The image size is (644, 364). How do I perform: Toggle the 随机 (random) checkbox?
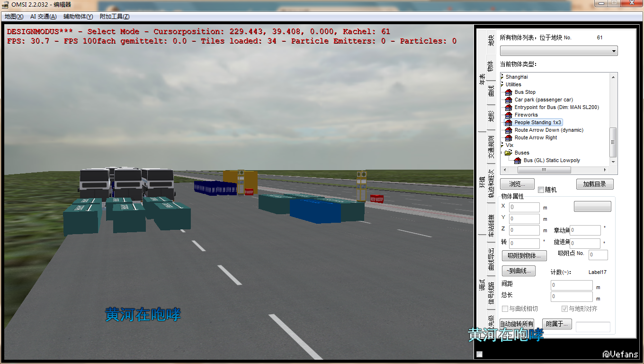point(541,190)
